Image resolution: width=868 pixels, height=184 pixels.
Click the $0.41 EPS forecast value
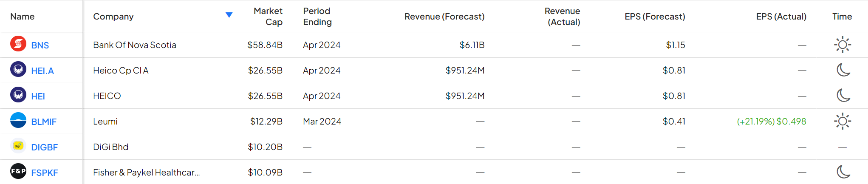674,122
